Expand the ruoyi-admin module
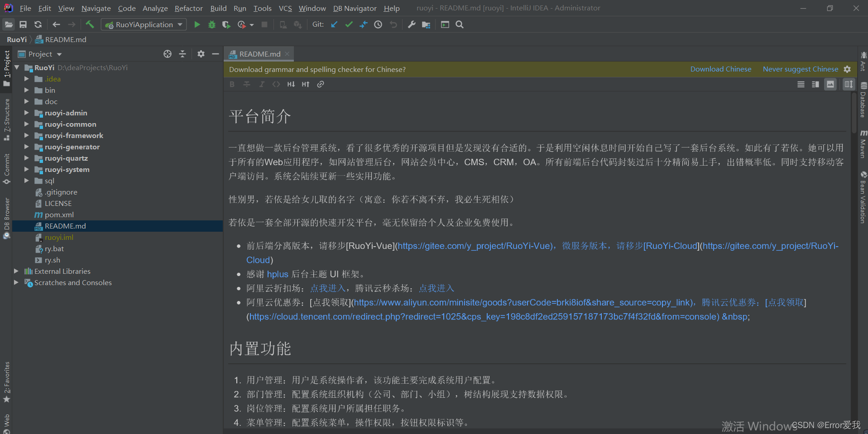Image resolution: width=868 pixels, height=434 pixels. click(x=26, y=113)
